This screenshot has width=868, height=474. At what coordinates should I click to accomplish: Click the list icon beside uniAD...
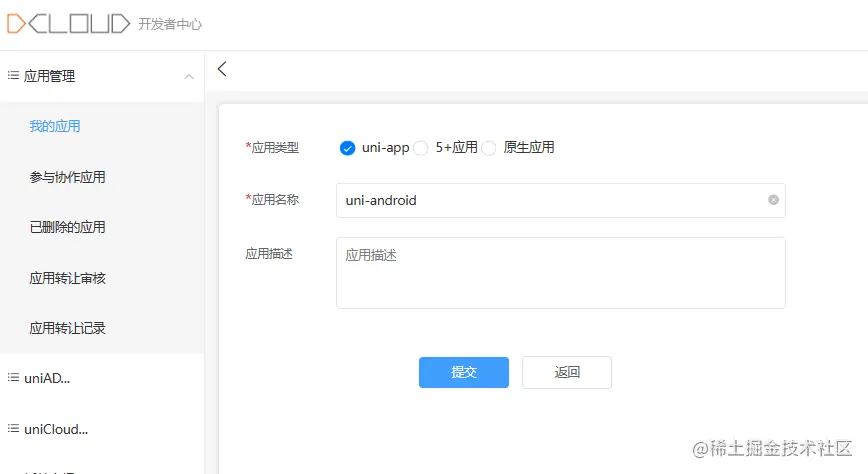[13, 378]
